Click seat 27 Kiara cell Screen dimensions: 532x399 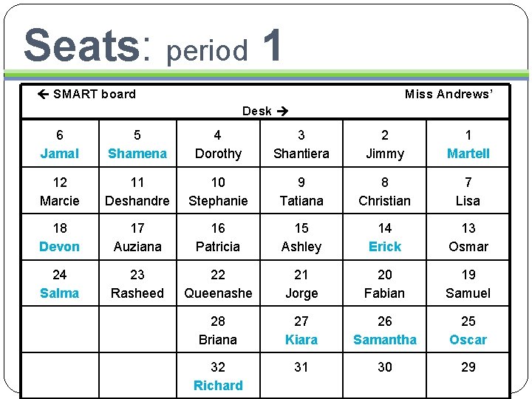coord(301,330)
